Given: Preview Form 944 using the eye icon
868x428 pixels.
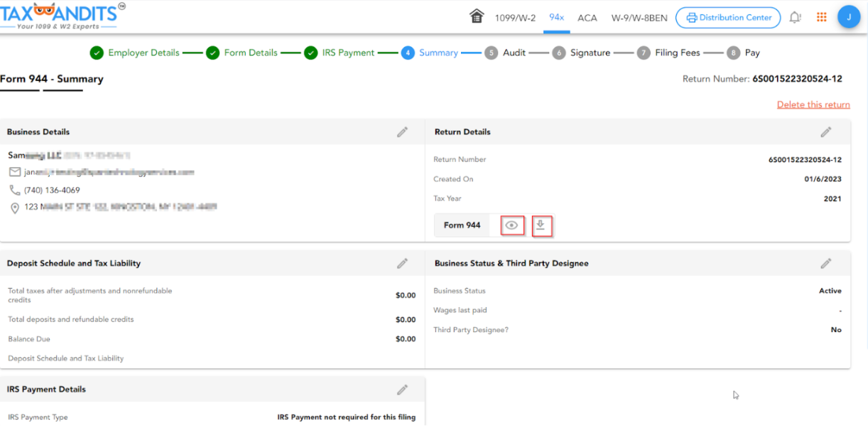Looking at the screenshot, I should (x=511, y=225).
